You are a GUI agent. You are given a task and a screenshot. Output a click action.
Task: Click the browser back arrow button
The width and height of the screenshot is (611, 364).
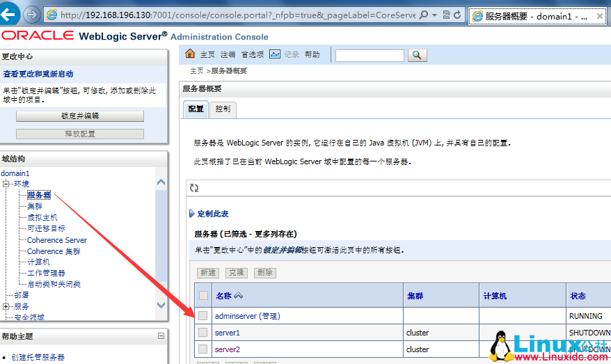(8, 15)
